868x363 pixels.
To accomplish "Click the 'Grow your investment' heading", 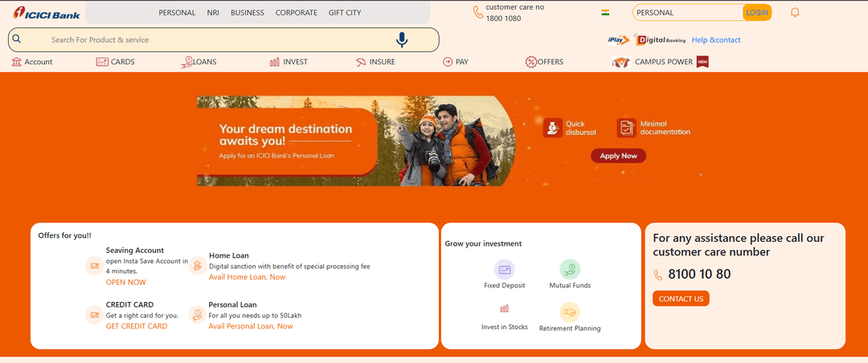I will tap(483, 243).
